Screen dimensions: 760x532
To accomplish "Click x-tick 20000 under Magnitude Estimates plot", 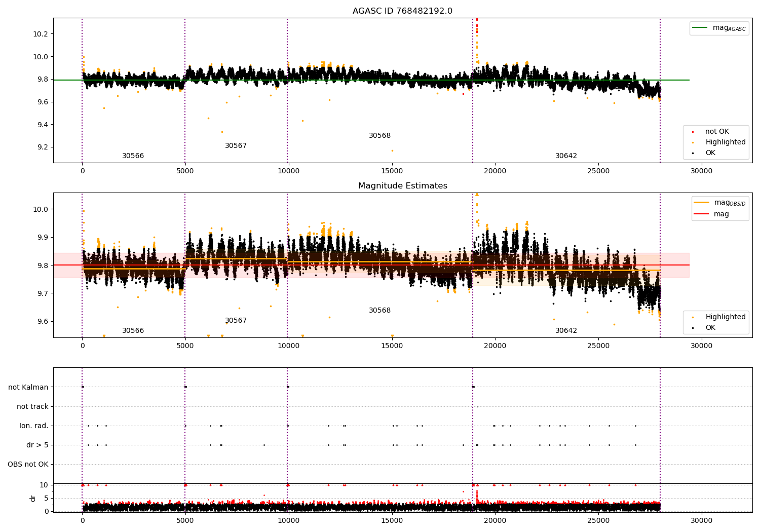I will pos(495,346).
